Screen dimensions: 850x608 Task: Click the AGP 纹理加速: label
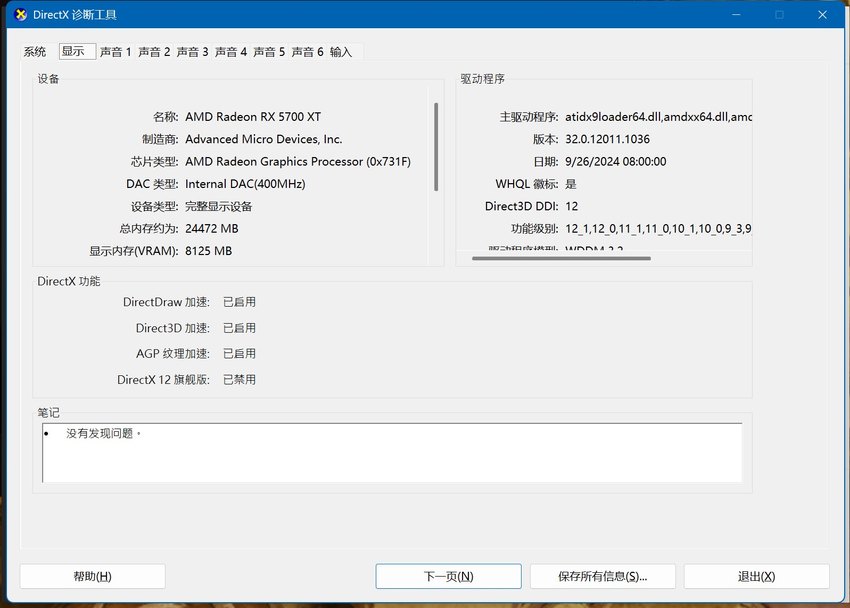173,353
